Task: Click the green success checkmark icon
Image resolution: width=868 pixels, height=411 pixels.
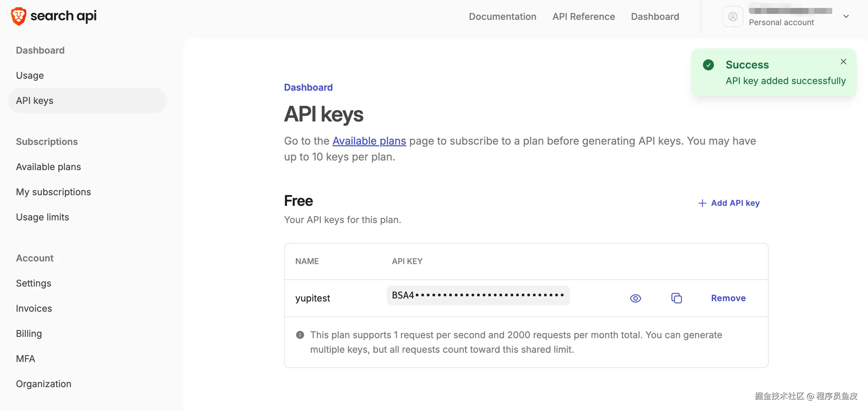Action: (708, 65)
